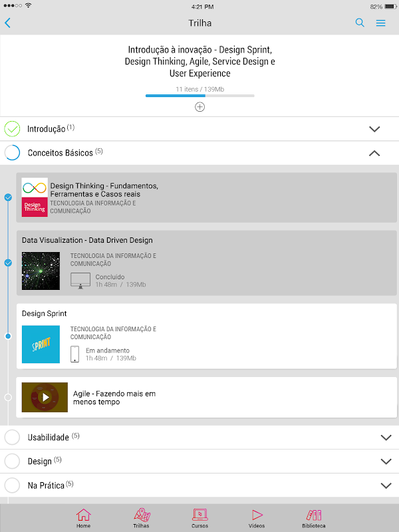Toggle the Na Prática status circle
The image size is (399, 532).
click(13, 485)
